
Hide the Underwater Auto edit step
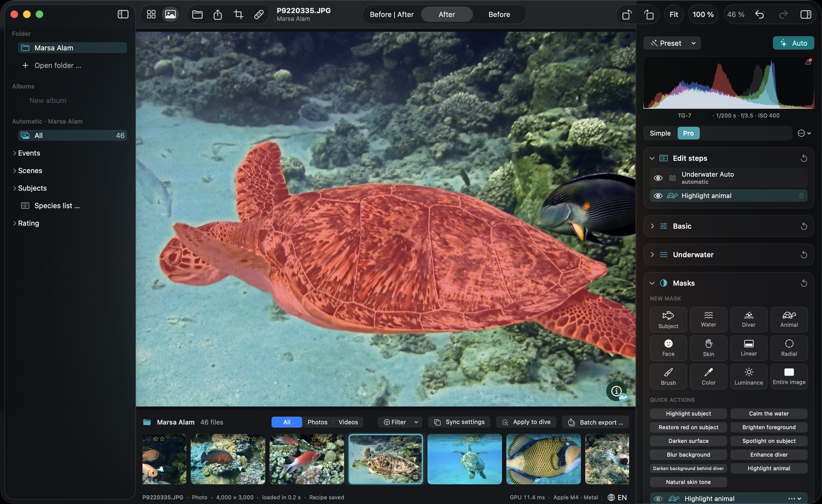tap(658, 178)
